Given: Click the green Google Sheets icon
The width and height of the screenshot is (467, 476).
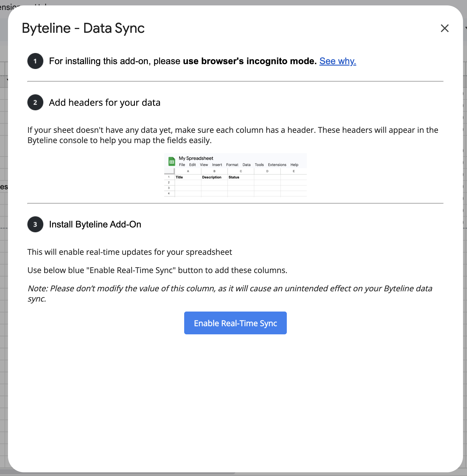Looking at the screenshot, I should [x=172, y=161].
